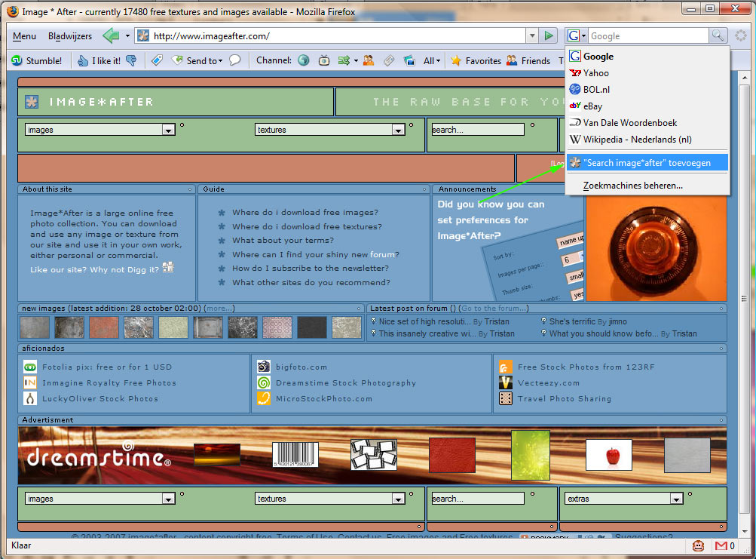
Task: Click "Go to the forum..." link
Action: pyautogui.click(x=494, y=308)
